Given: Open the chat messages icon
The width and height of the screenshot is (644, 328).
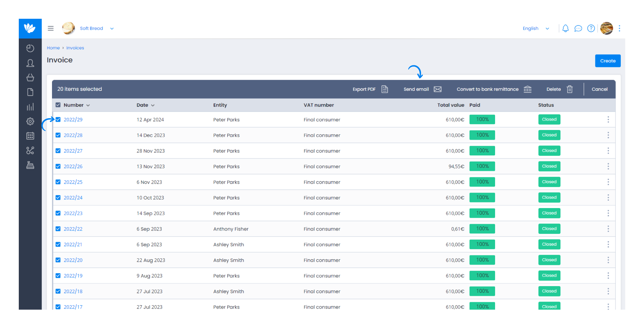Looking at the screenshot, I should point(578,28).
